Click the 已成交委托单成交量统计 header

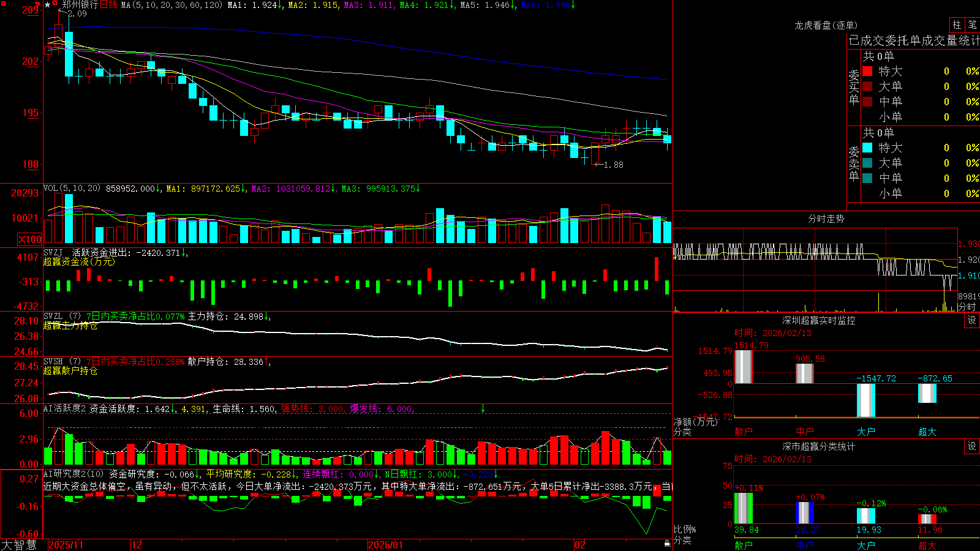[x=914, y=40]
